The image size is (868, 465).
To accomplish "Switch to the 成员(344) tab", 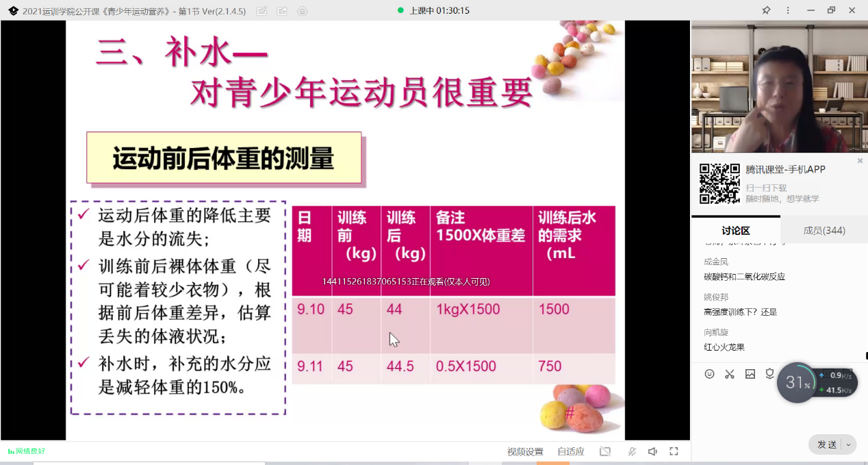I will coord(824,230).
